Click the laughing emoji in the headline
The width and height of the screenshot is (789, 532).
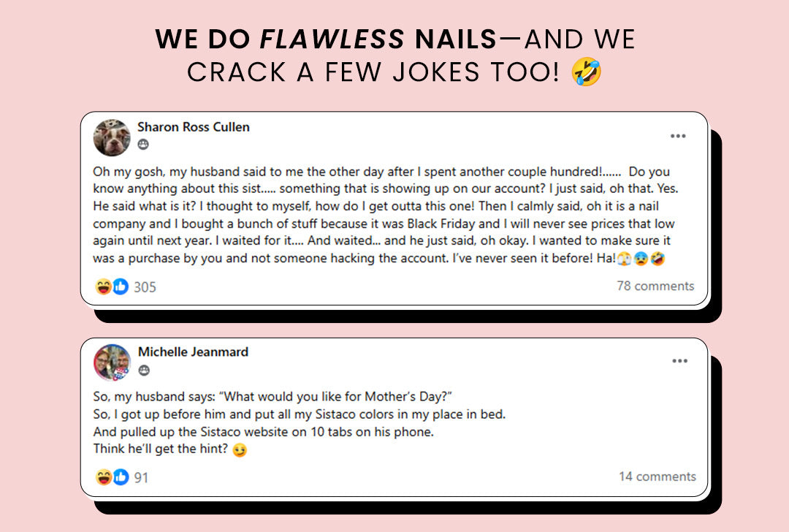pos(587,72)
